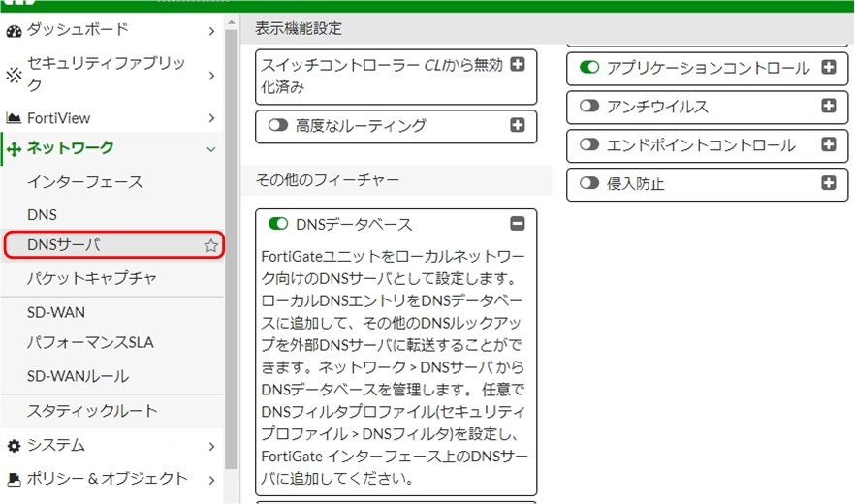Click the Security Fabric icon

(x=14, y=75)
